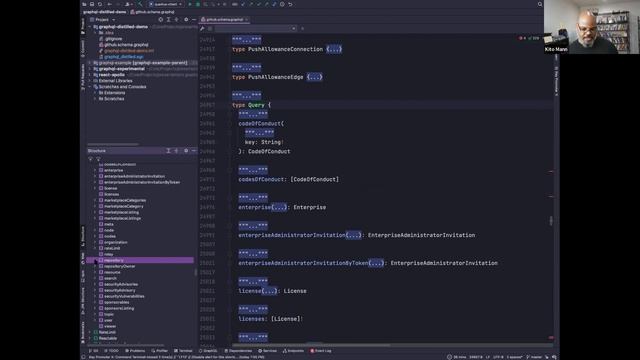The height and width of the screenshot is (360, 640).
Task: Open the run configuration dropdown
Action: pyautogui.click(x=165, y=4)
